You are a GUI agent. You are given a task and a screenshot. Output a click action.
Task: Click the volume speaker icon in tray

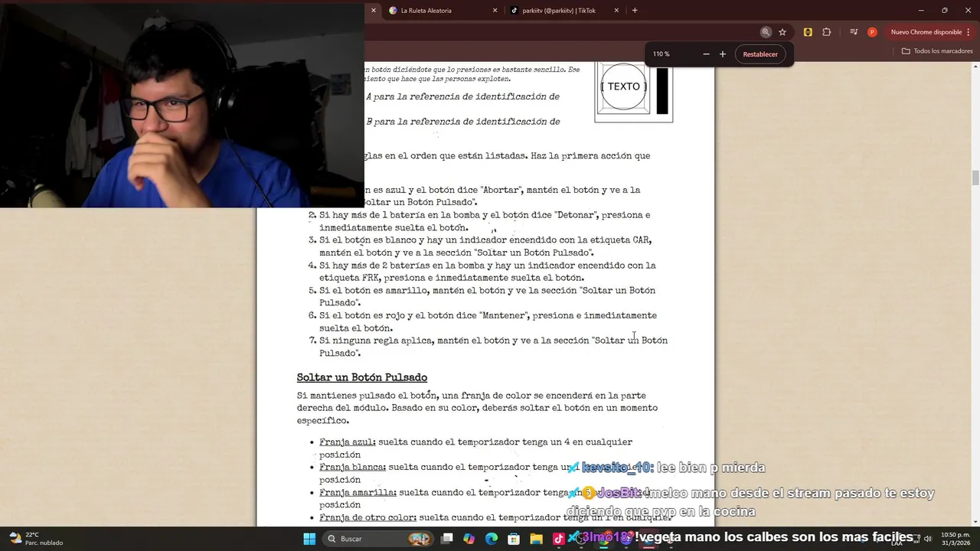click(928, 539)
